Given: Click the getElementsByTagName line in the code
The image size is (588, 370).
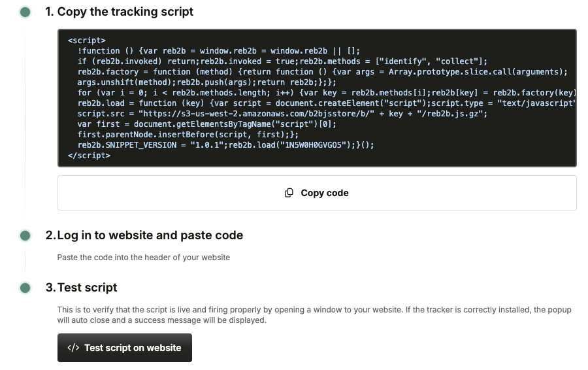Looking at the screenshot, I should tap(206, 124).
